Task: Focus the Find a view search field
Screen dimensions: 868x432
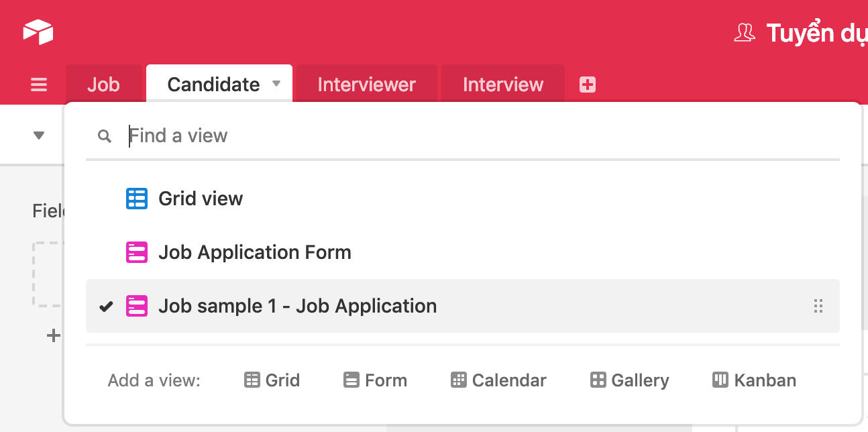Action: click(470, 136)
